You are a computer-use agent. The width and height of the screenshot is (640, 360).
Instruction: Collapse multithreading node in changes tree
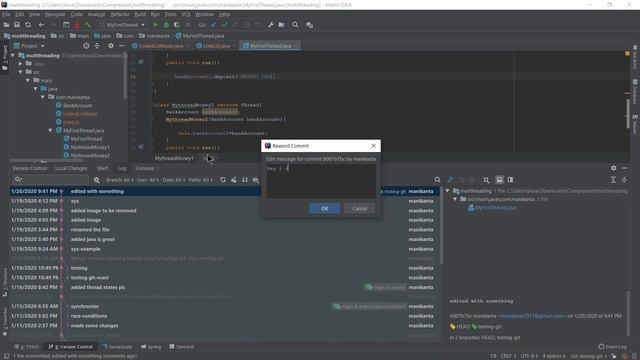[448, 191]
